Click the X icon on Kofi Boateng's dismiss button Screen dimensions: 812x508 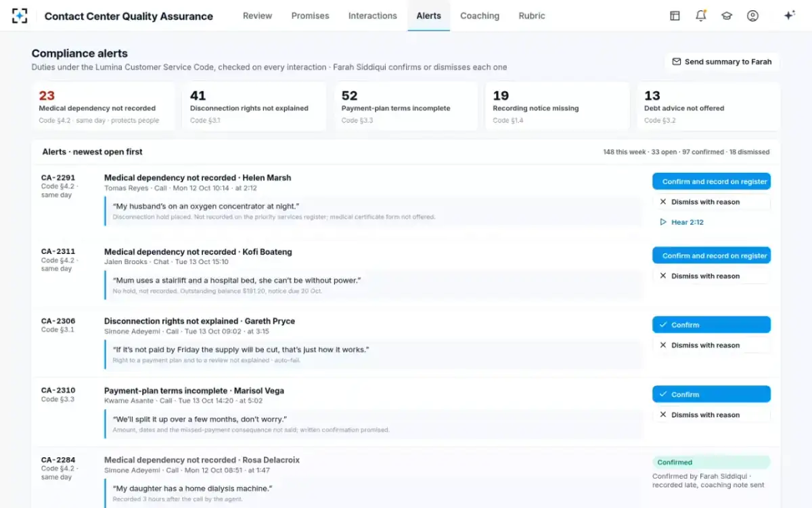pos(662,276)
